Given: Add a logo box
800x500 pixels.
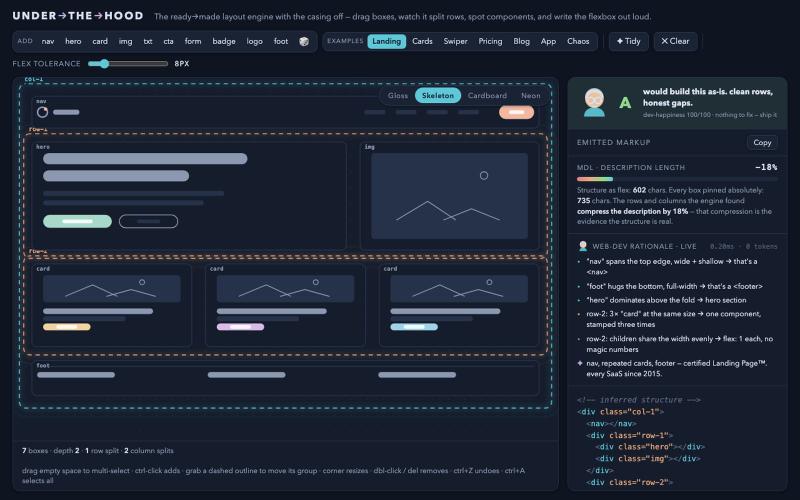Looking at the screenshot, I should (x=255, y=41).
